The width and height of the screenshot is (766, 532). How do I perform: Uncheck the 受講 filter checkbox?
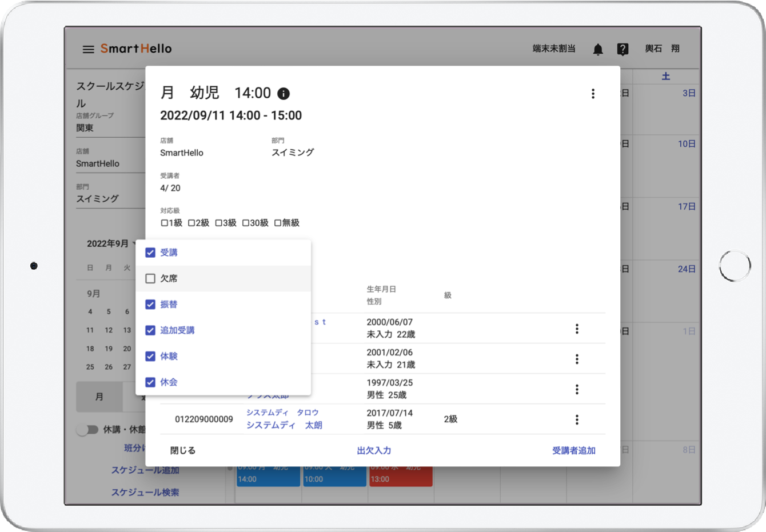150,253
